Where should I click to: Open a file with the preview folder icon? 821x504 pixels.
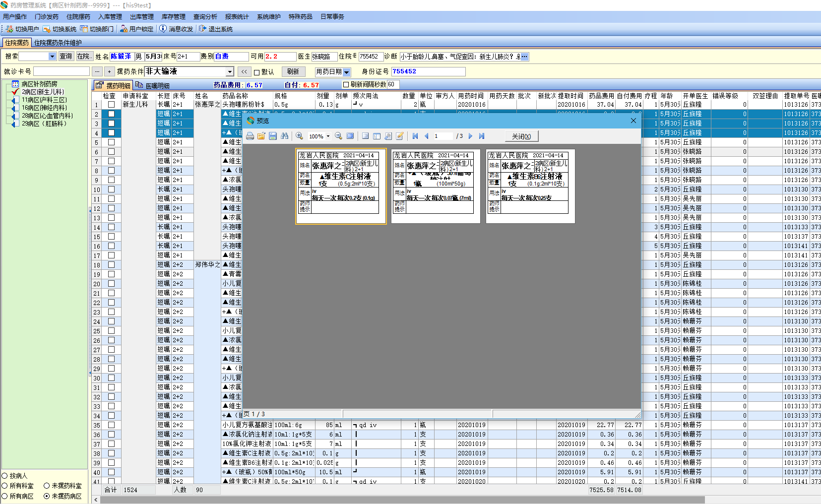point(261,136)
